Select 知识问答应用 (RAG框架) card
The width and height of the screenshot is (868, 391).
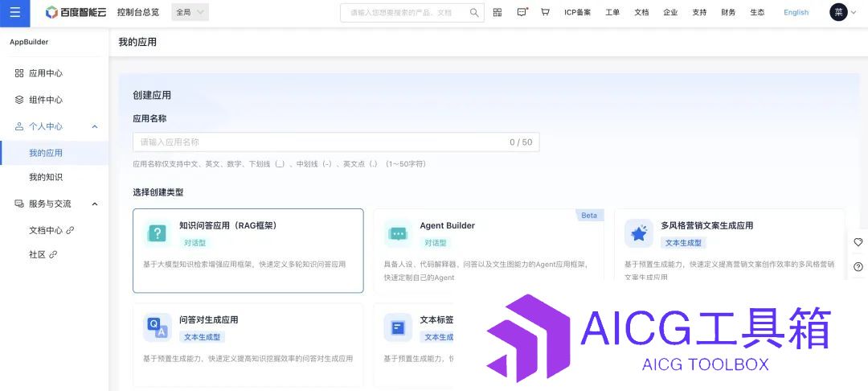(248, 250)
